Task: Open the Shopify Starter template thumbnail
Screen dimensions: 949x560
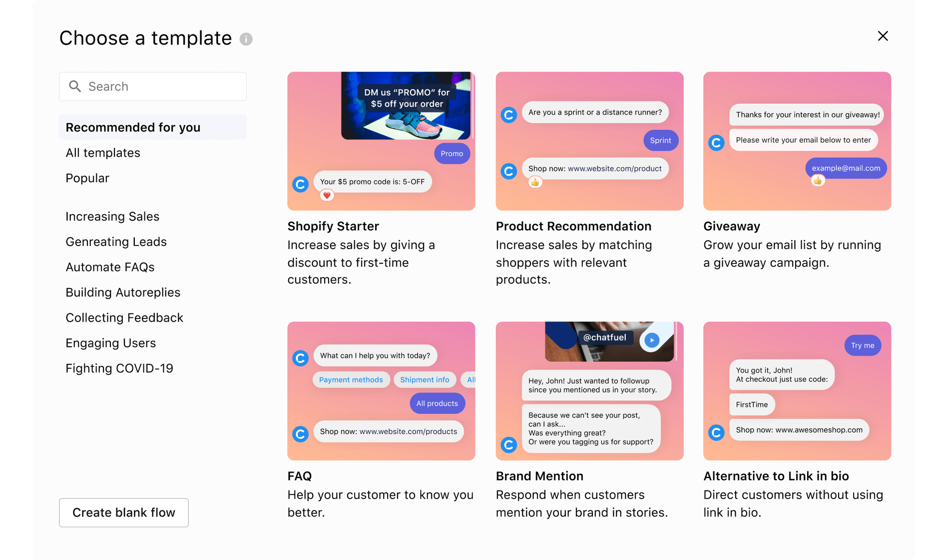Action: 381,141
